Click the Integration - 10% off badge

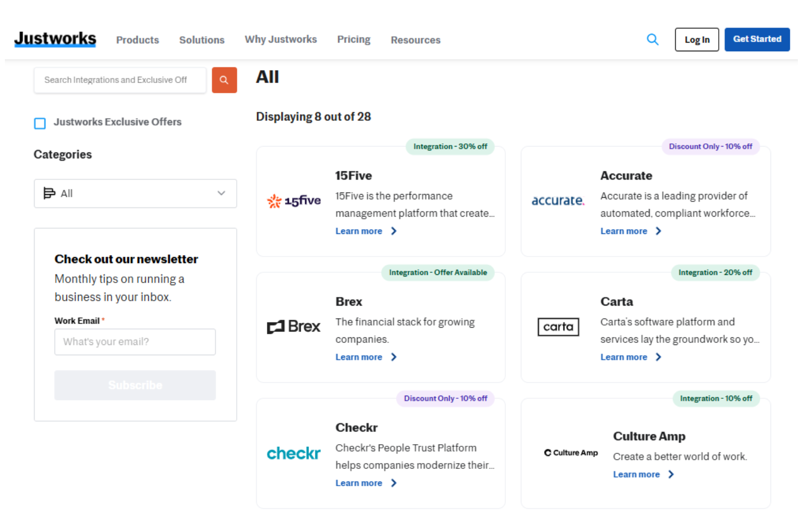pos(716,399)
